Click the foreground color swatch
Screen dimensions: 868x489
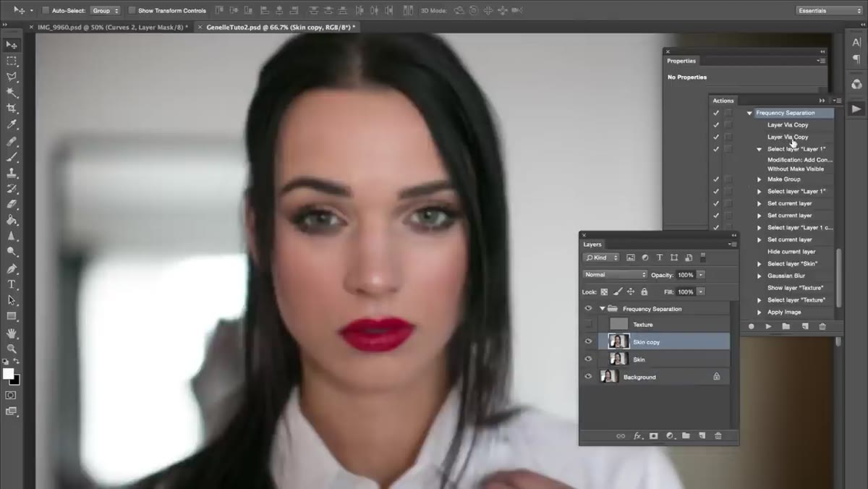8,373
